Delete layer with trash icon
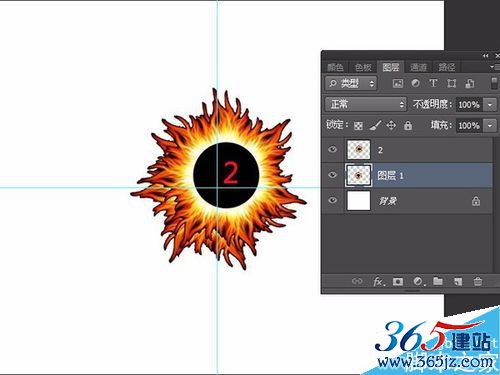 tap(478, 282)
